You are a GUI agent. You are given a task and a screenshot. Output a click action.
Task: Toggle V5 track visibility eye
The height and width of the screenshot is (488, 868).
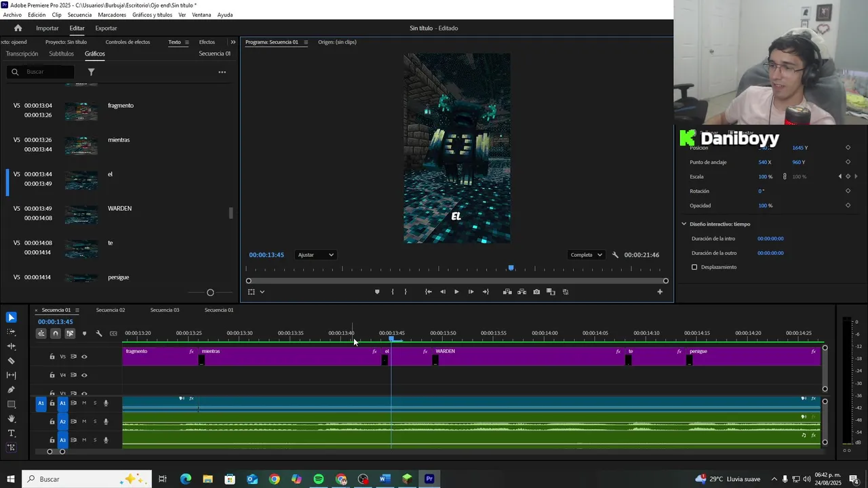84,357
